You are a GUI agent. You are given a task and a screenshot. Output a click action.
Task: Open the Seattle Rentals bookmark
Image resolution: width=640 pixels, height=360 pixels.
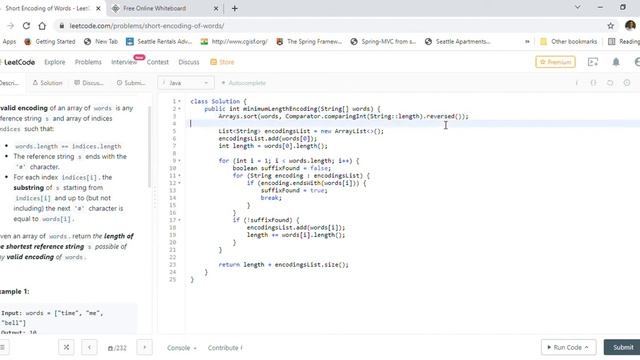click(159, 42)
